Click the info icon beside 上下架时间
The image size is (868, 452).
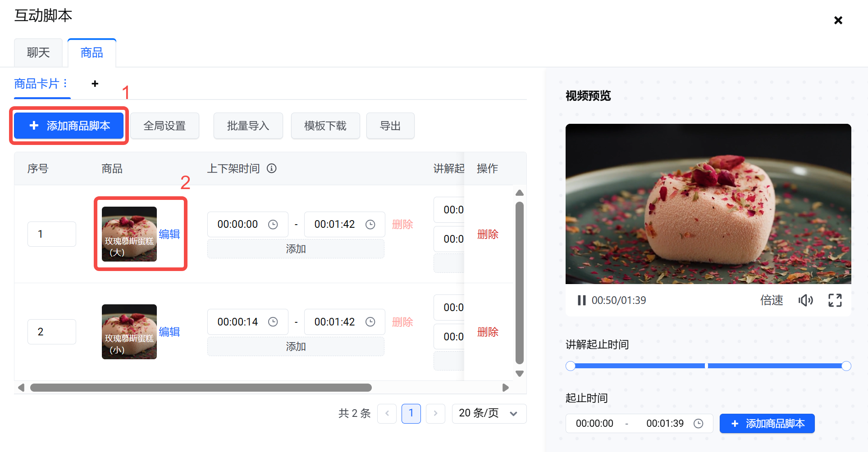272,168
